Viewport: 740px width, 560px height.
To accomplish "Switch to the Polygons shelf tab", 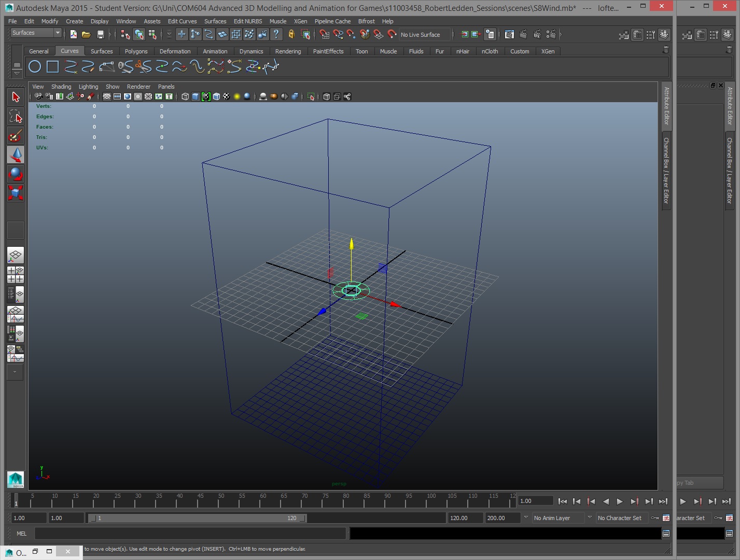I will (x=136, y=51).
